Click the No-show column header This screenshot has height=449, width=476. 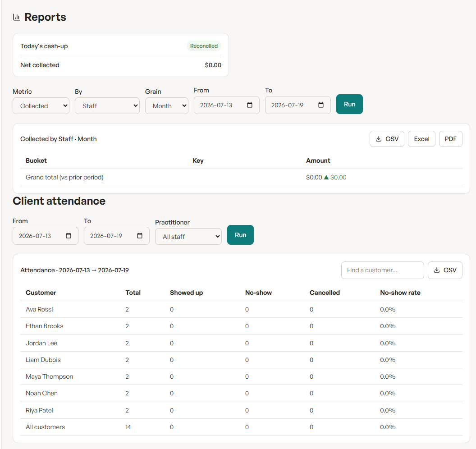pos(258,293)
